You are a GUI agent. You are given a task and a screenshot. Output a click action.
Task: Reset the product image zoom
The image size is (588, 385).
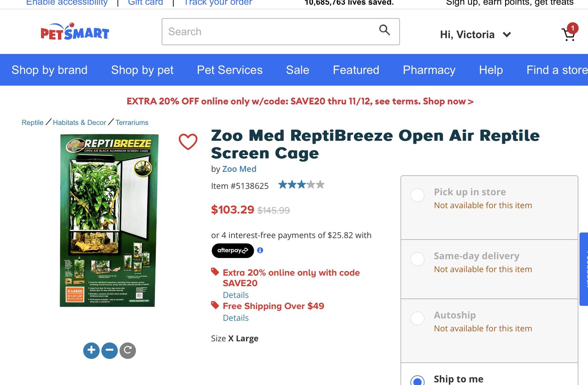pyautogui.click(x=128, y=350)
